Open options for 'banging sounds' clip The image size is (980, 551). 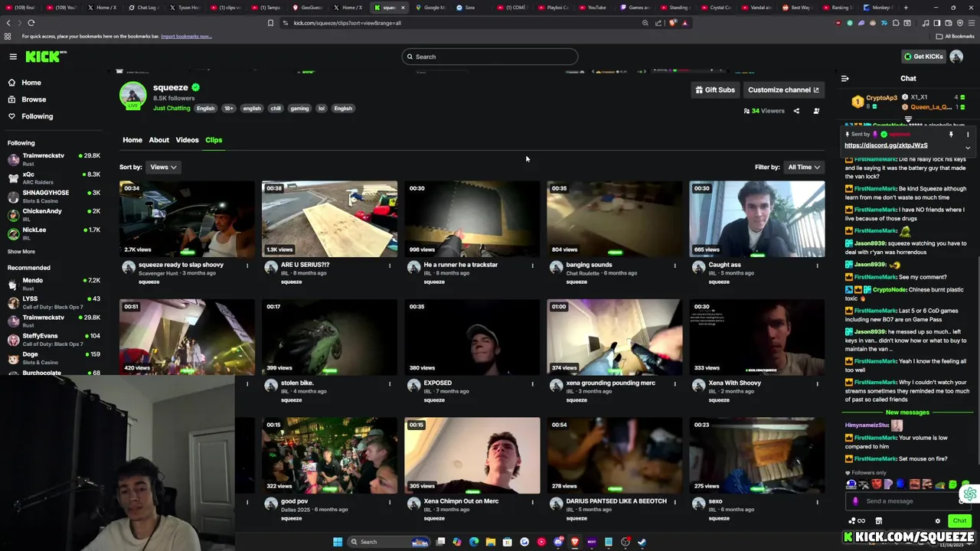(x=675, y=266)
